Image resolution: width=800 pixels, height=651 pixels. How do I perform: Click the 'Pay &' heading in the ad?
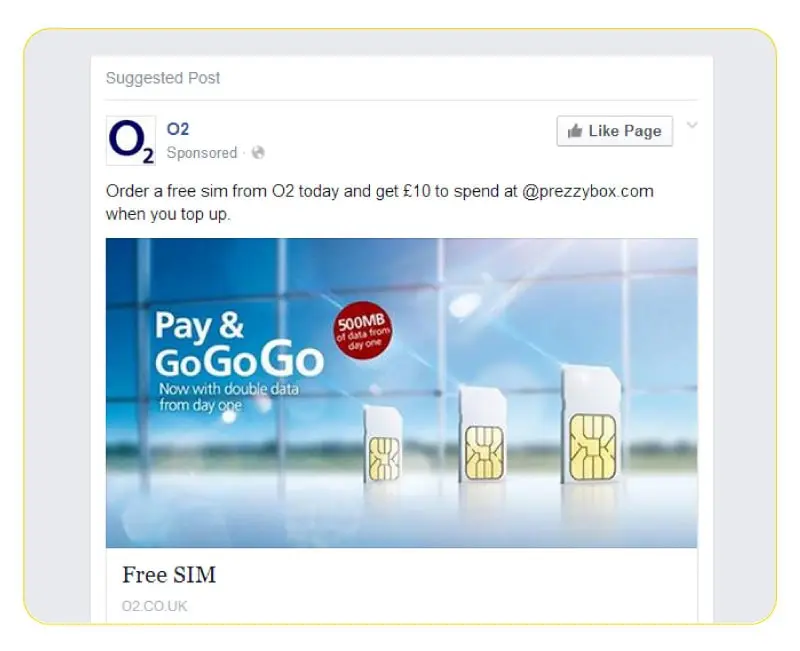point(199,326)
